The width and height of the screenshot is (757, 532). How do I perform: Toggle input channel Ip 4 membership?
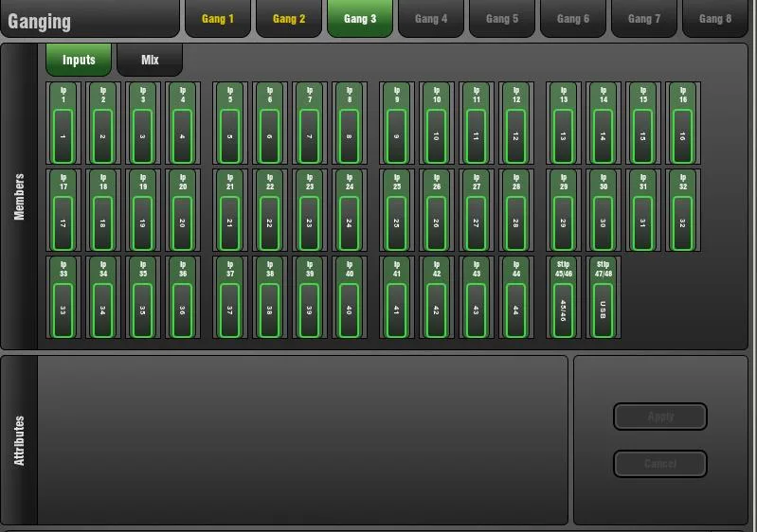click(x=183, y=123)
